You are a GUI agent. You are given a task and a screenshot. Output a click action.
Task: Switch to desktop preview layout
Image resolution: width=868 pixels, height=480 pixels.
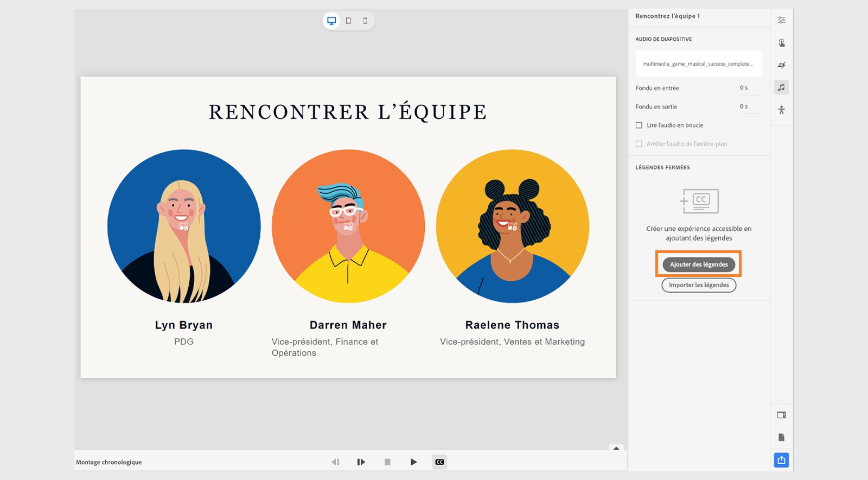[331, 21]
